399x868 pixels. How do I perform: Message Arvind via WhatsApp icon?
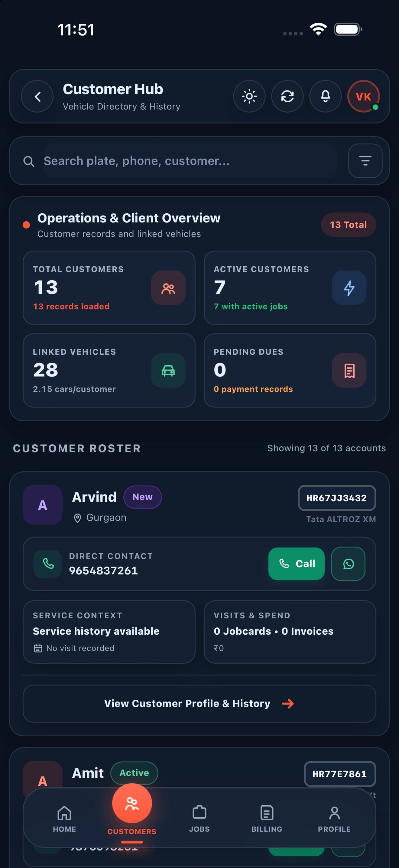[348, 564]
